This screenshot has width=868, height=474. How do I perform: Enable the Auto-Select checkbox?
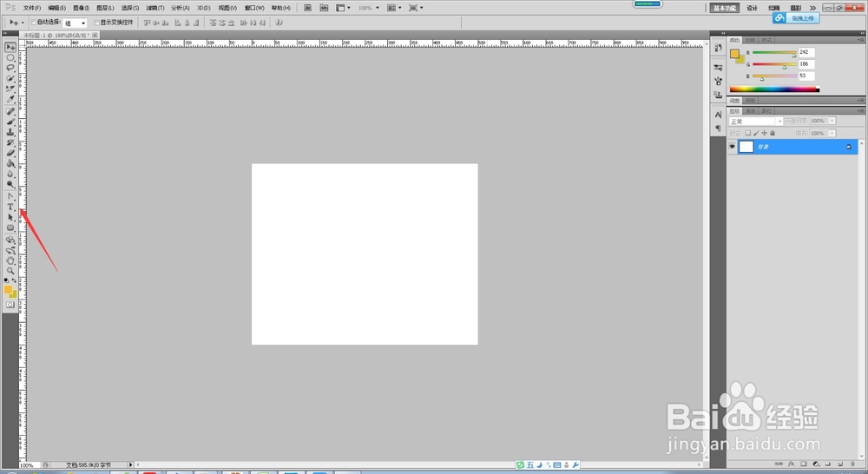pos(33,23)
